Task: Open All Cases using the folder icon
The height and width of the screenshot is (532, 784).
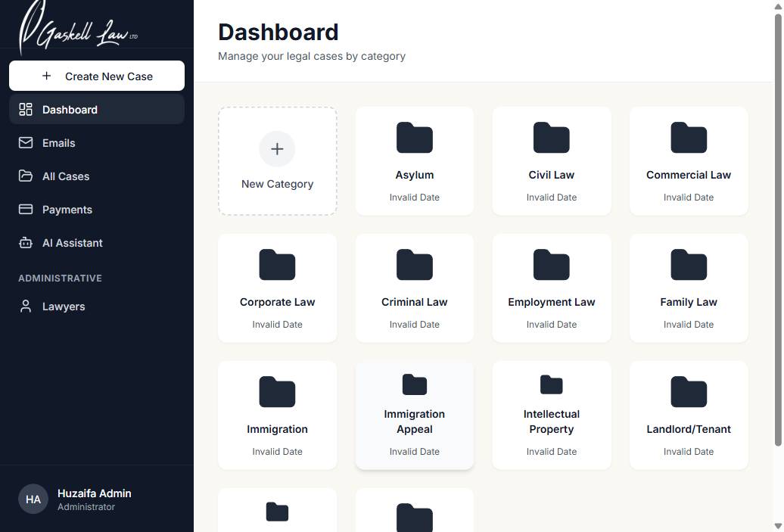Action: [25, 176]
